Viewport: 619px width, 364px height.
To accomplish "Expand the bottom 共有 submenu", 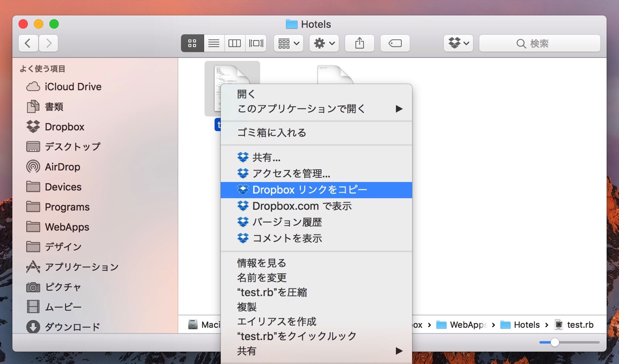I will pyautogui.click(x=316, y=351).
